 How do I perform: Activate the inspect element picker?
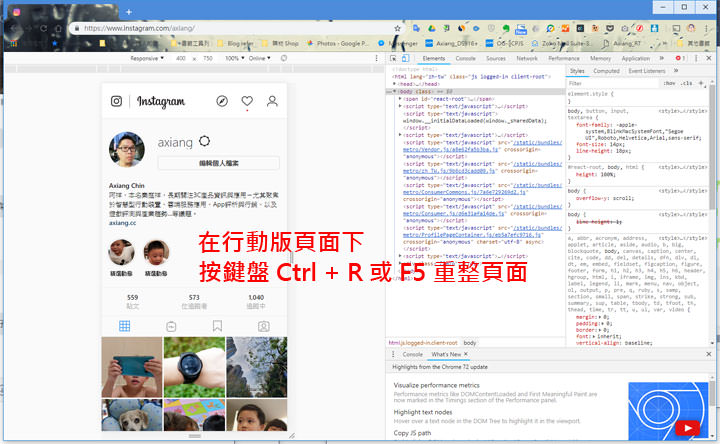393,58
